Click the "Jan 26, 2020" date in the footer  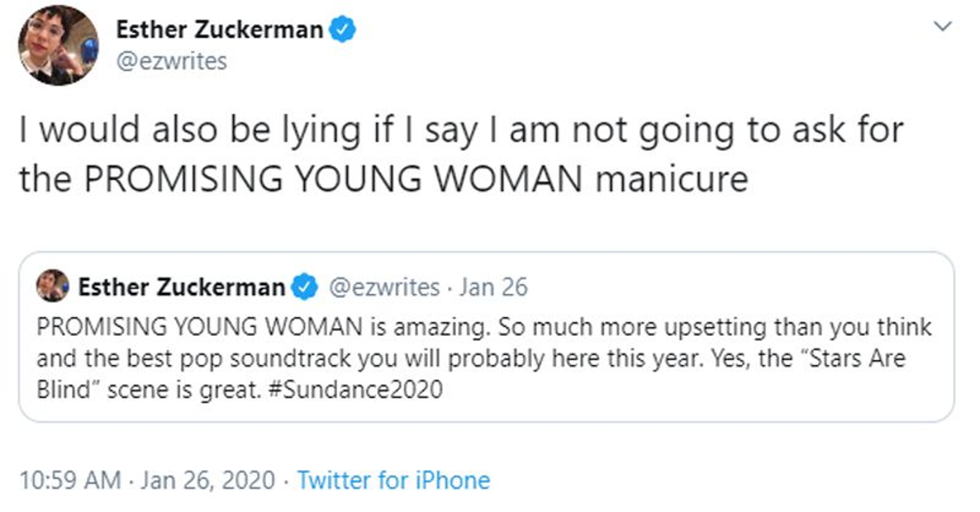point(208,480)
